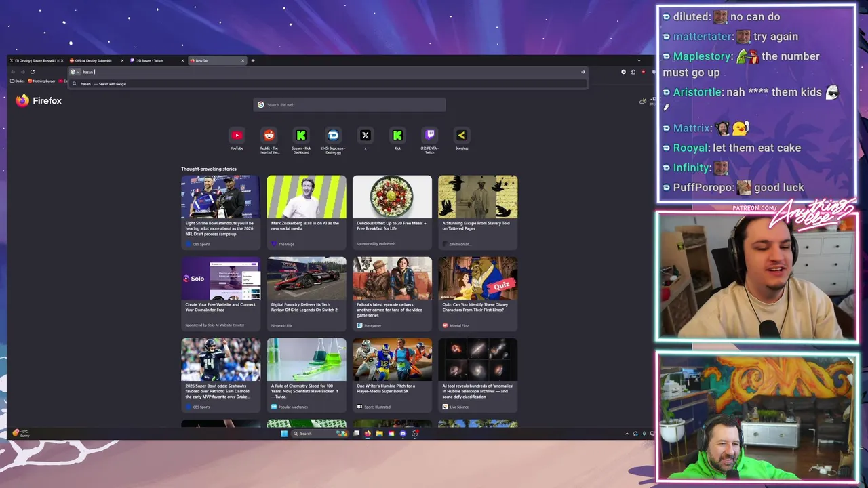
Task: Open the Dailies bookmarks folder
Action: (x=18, y=81)
